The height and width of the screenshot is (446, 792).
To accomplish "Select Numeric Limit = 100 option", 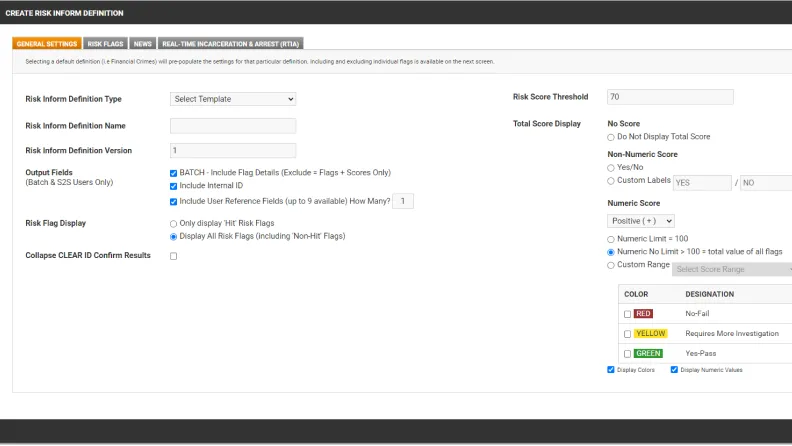I will point(612,239).
